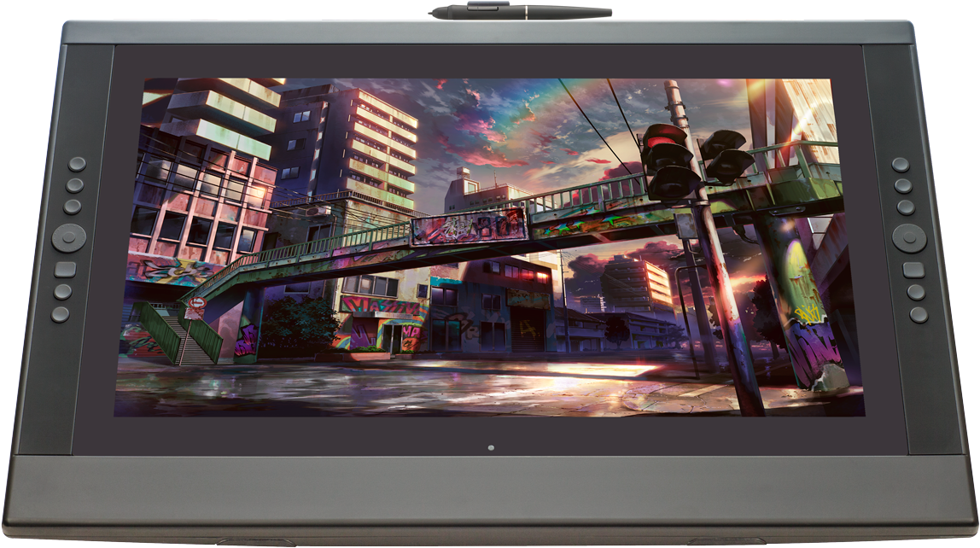
Task: Click the city street artwork on the display
Action: 490,248
